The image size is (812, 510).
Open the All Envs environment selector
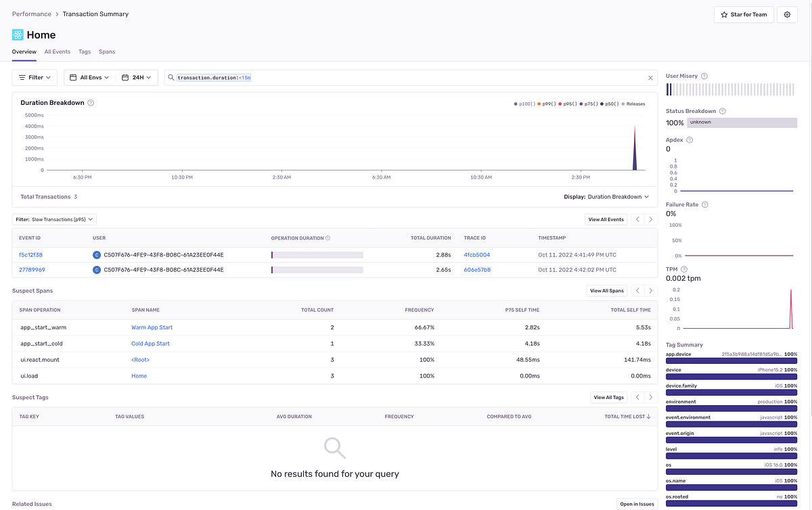coord(90,78)
